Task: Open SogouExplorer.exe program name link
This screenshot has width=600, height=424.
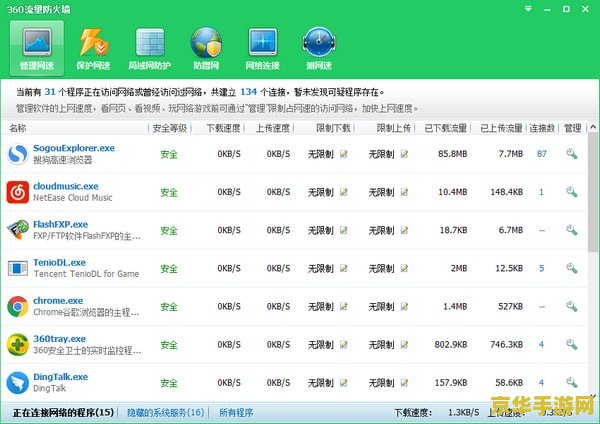Action: pos(74,148)
